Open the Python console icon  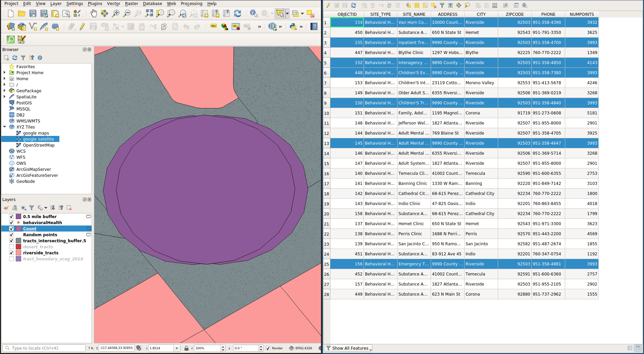point(293,27)
